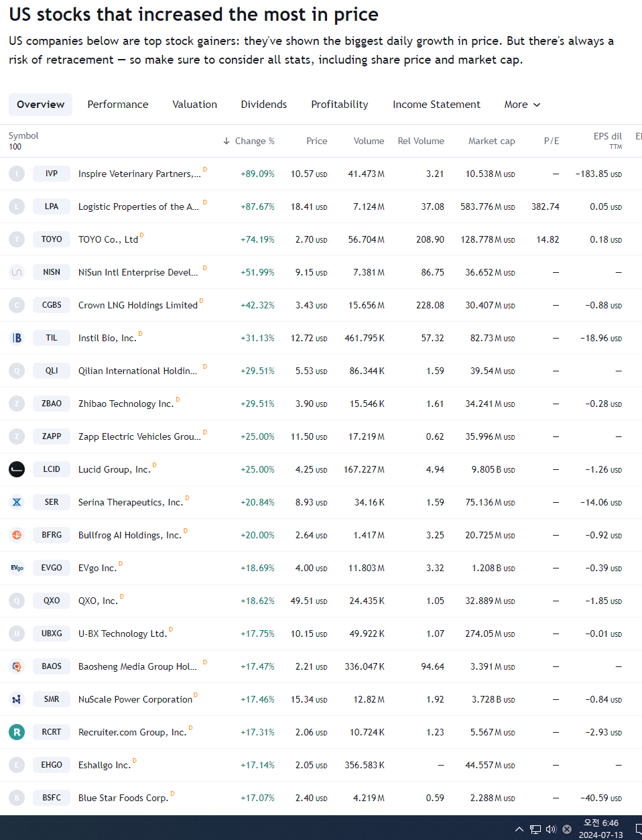Click the 49.51 USD price value
Screen dimensions: 642x840
point(309,601)
